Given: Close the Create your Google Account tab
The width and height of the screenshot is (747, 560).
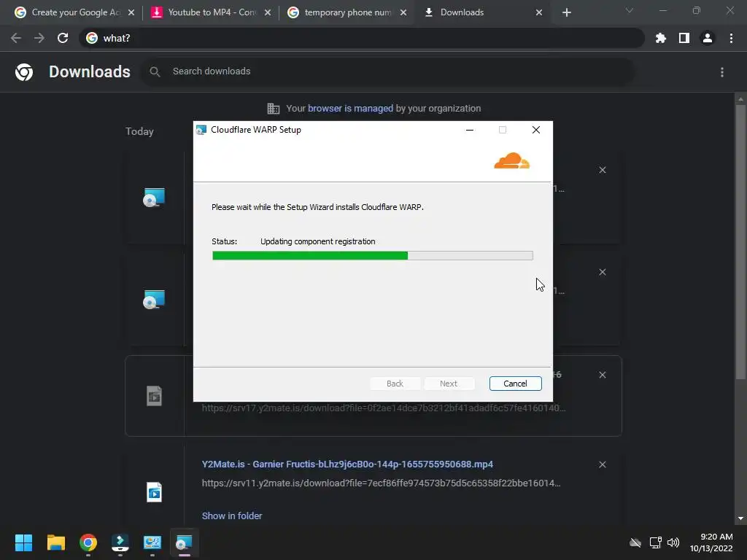Looking at the screenshot, I should [x=131, y=12].
